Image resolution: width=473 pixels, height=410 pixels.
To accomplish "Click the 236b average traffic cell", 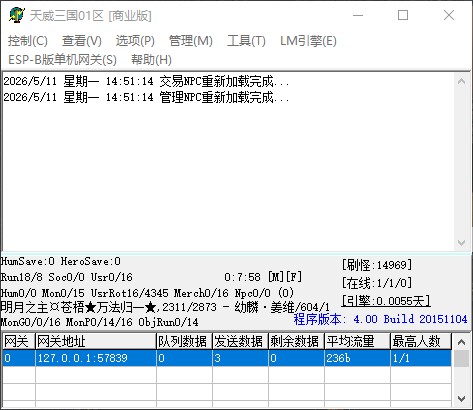I will point(357,358).
